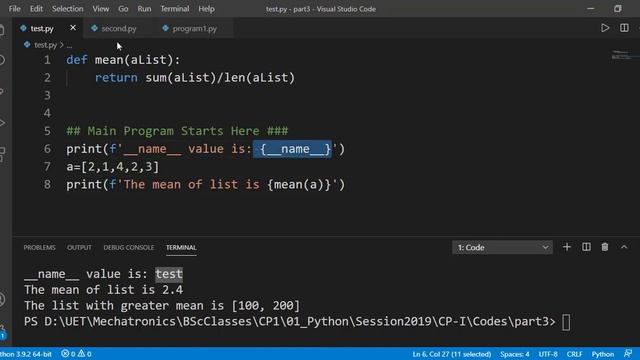Split the editor to the right

(624, 28)
